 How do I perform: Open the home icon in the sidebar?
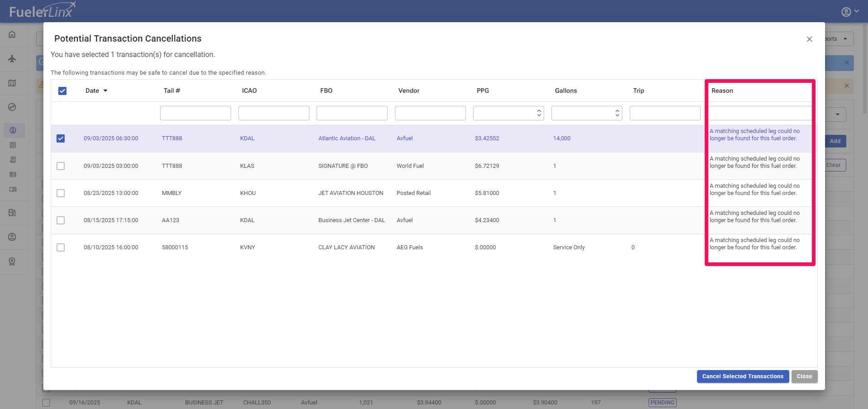(12, 34)
